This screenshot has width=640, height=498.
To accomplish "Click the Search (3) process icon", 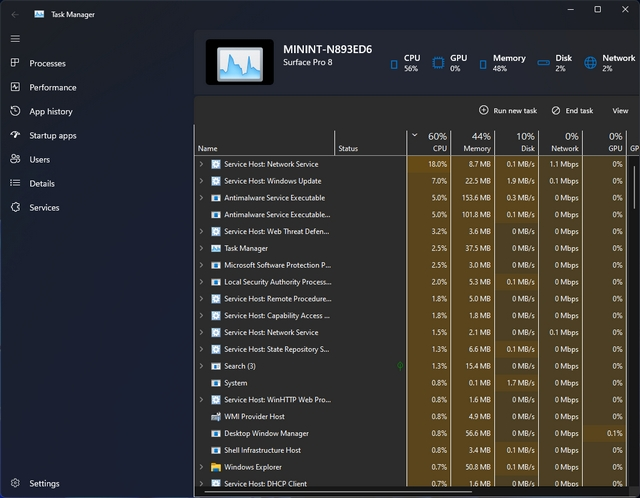I will pos(216,366).
